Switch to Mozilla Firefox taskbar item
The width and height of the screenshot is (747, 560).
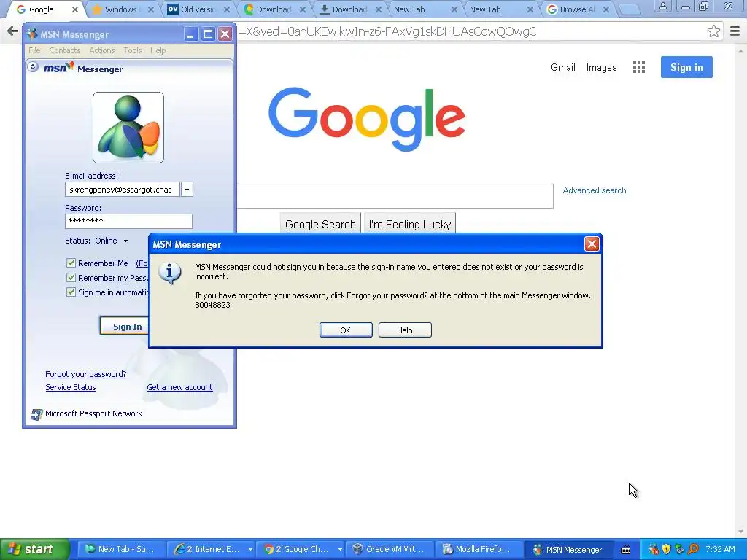point(479,550)
